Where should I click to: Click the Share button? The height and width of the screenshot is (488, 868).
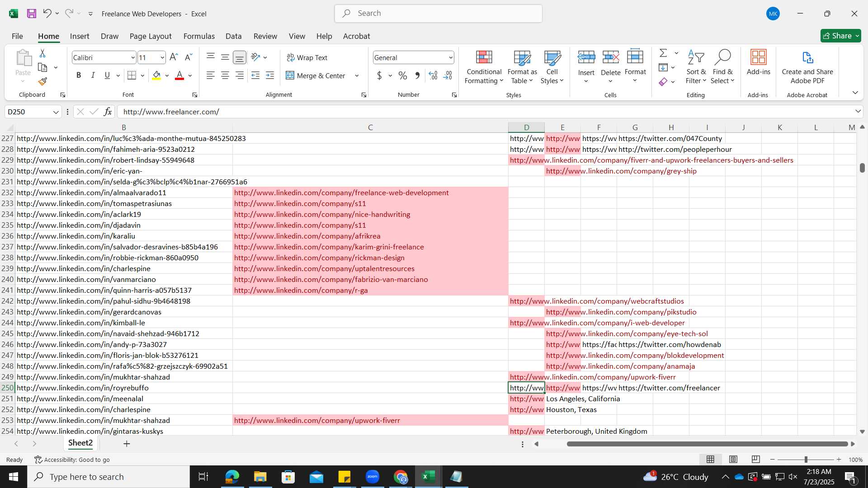point(840,36)
